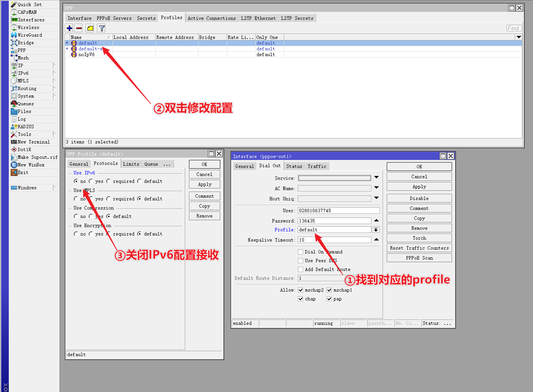The width and height of the screenshot is (533, 392).
Task: Open the filter funnel icon
Action: tap(102, 28)
